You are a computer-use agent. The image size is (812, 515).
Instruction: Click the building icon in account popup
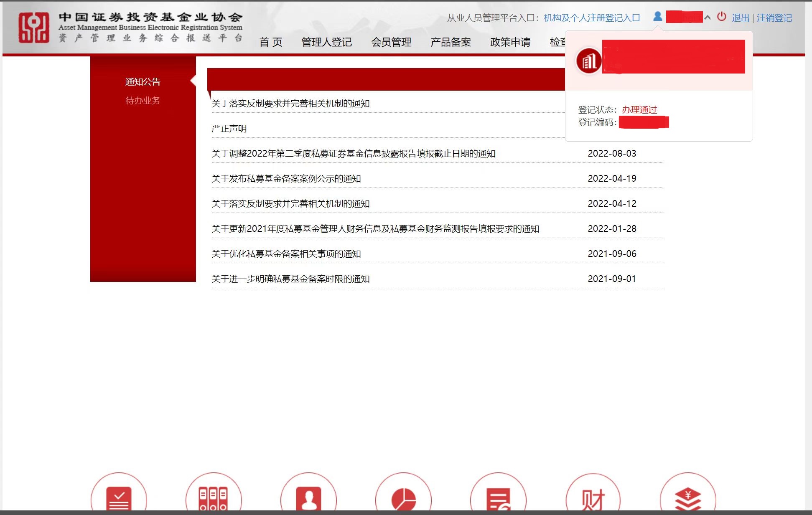(589, 61)
